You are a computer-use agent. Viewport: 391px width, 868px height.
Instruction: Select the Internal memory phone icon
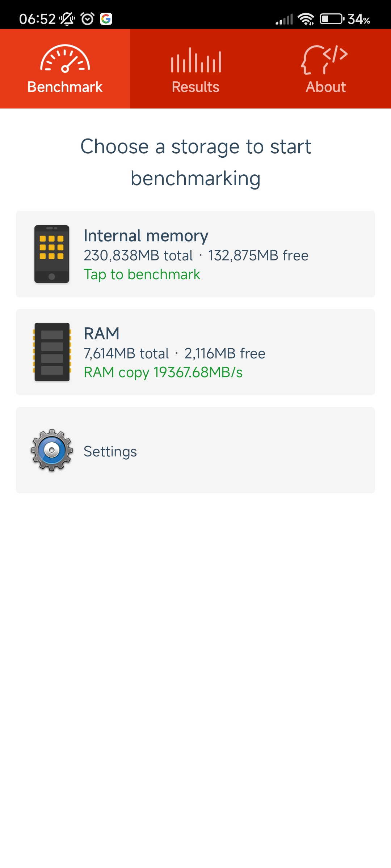click(52, 254)
